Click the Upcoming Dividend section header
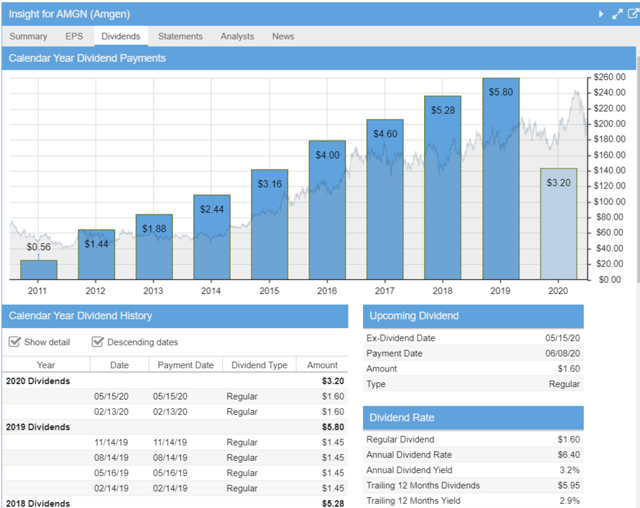The width and height of the screenshot is (640, 508). click(x=473, y=316)
